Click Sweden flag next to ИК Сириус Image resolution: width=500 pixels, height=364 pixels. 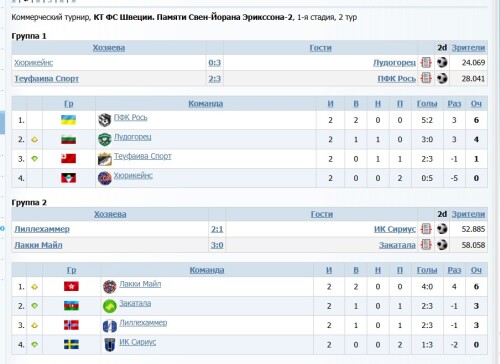(71, 344)
